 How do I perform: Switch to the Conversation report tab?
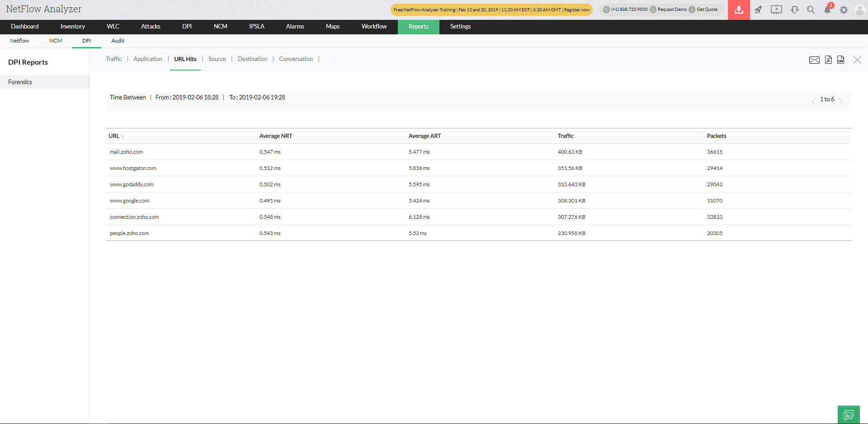(x=296, y=59)
